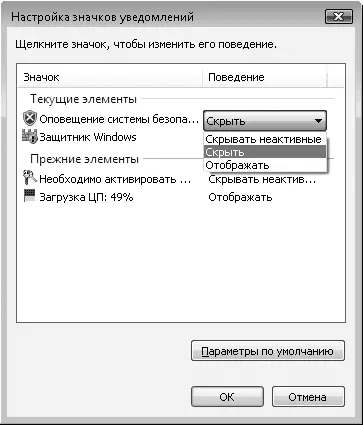The image size is (363, 425).
Task: Click the Отмена button
Action: point(308,397)
